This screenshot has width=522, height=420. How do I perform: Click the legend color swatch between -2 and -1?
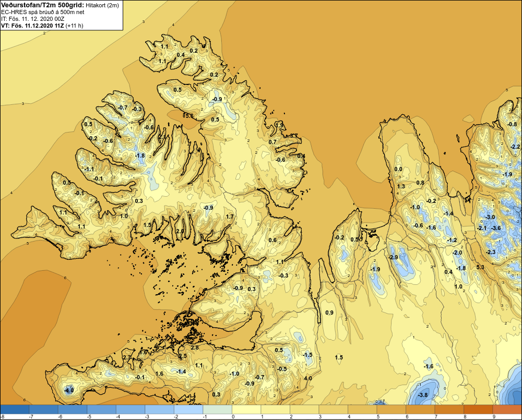click(188, 409)
